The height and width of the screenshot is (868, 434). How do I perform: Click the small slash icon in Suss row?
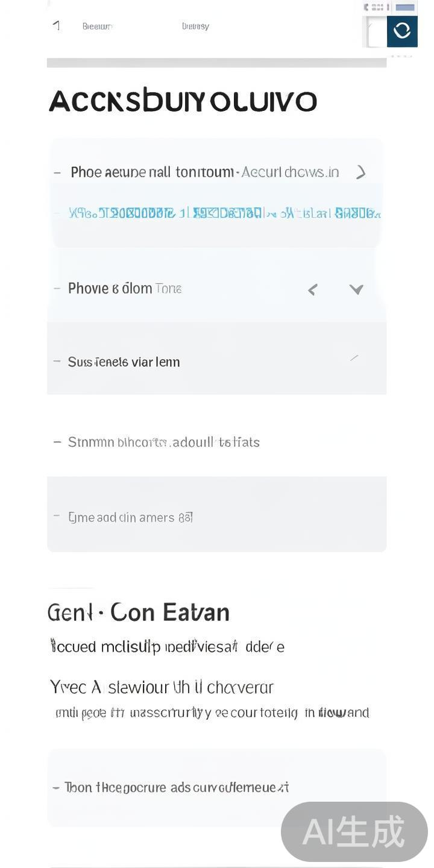[x=354, y=358]
